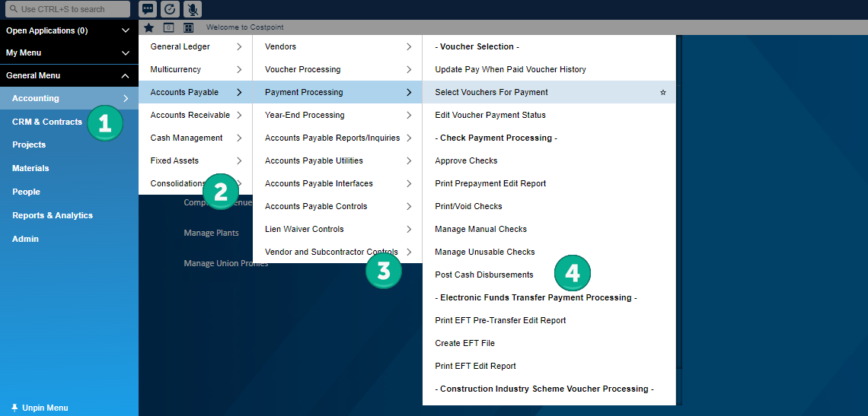
Task: Select Accounts Receivable from the Accounting submenu
Action: pos(190,115)
